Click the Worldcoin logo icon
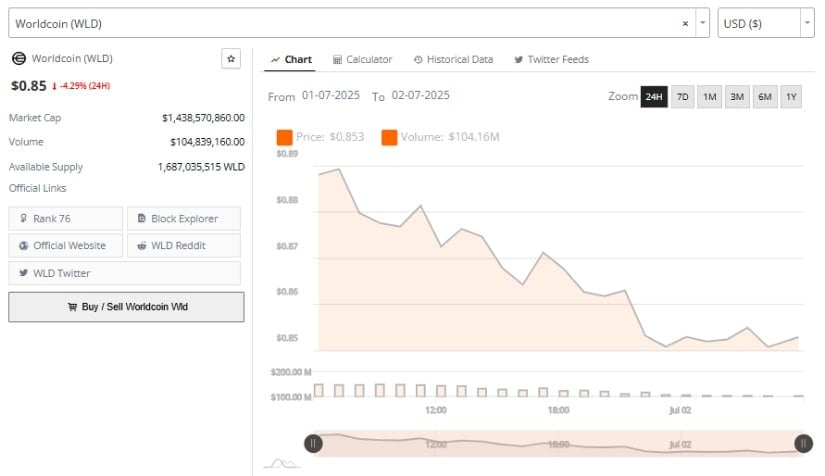 [19, 58]
